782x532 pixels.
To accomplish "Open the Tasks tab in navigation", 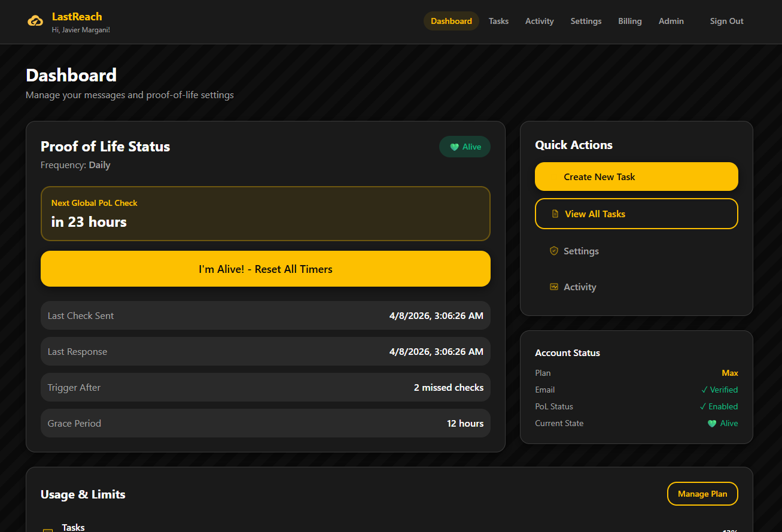I will click(x=498, y=21).
